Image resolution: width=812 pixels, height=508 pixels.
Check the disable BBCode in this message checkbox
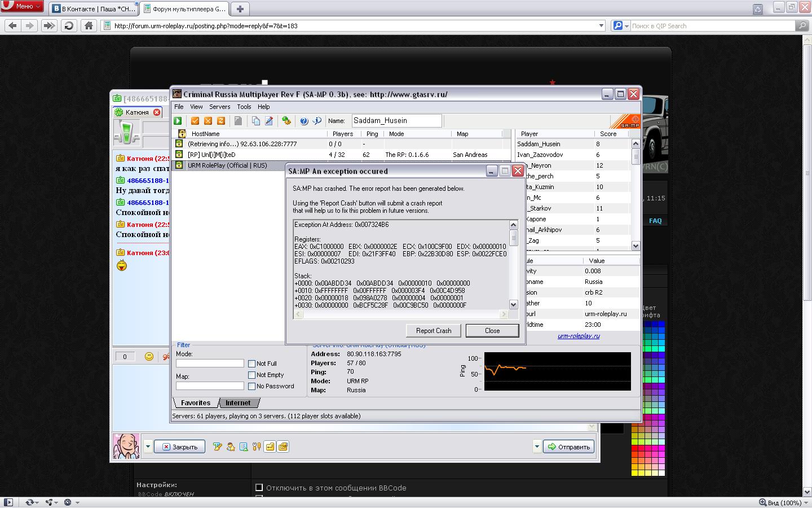point(259,488)
